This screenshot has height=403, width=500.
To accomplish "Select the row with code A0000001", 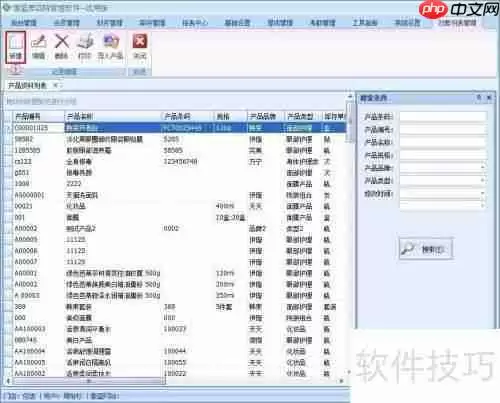I will (179, 195).
